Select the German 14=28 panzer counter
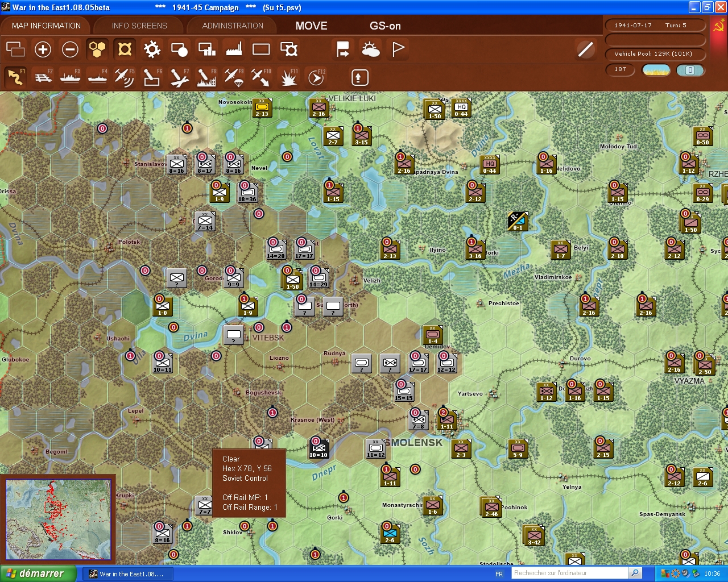Viewport: 728px width, 582px height. 276,250
